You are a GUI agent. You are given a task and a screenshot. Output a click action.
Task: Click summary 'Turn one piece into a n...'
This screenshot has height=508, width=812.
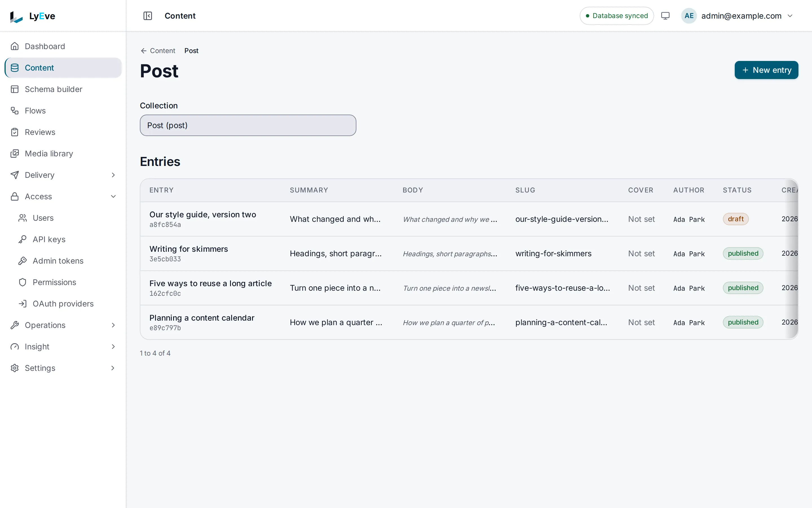(335, 288)
